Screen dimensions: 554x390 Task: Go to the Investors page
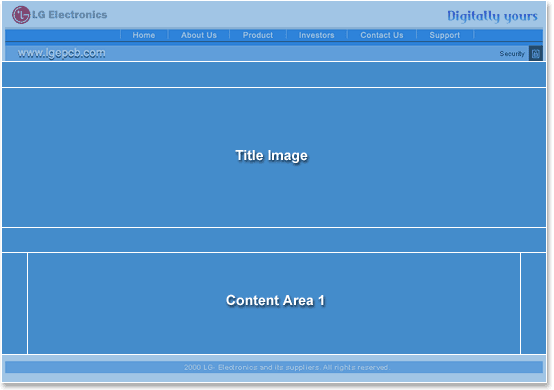point(317,35)
